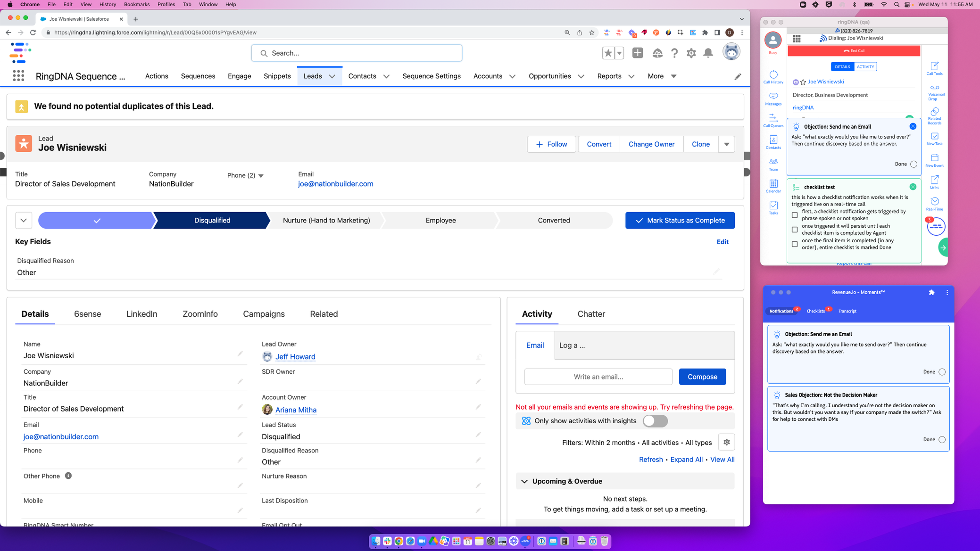
Task: Open Tasks icon in ringDNA dialer
Action: click(x=773, y=207)
